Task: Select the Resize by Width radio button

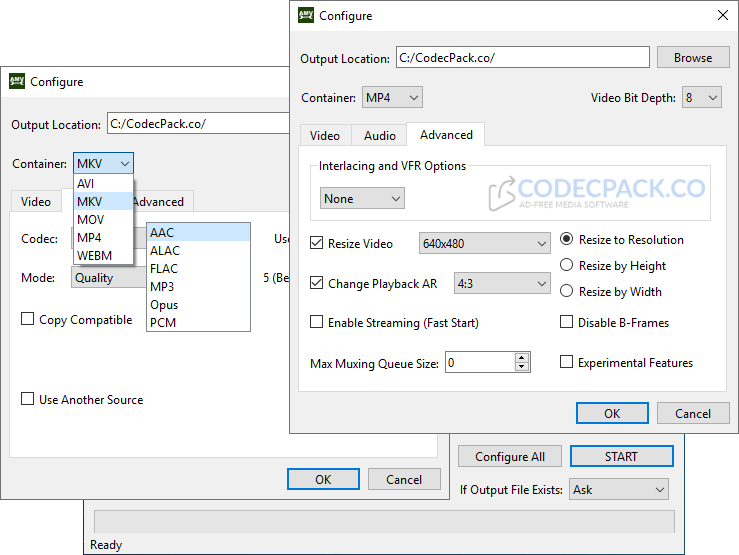Action: coord(566,291)
